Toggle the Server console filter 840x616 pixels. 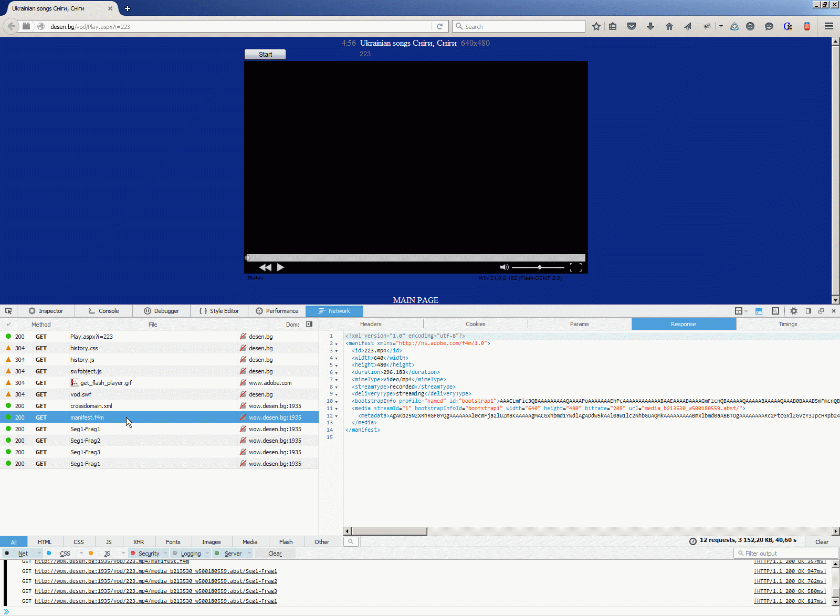(x=233, y=554)
